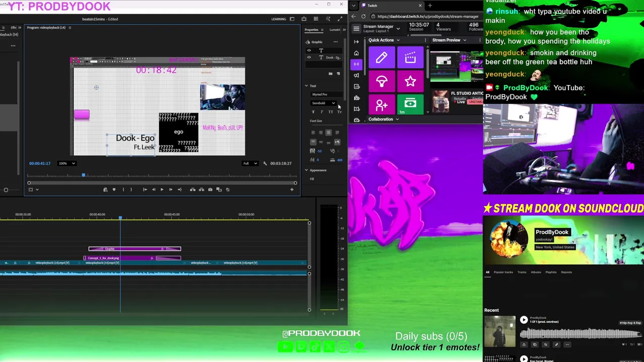Click the Lift button in program monitor
The height and width of the screenshot is (362, 644).
pyautogui.click(x=193, y=190)
